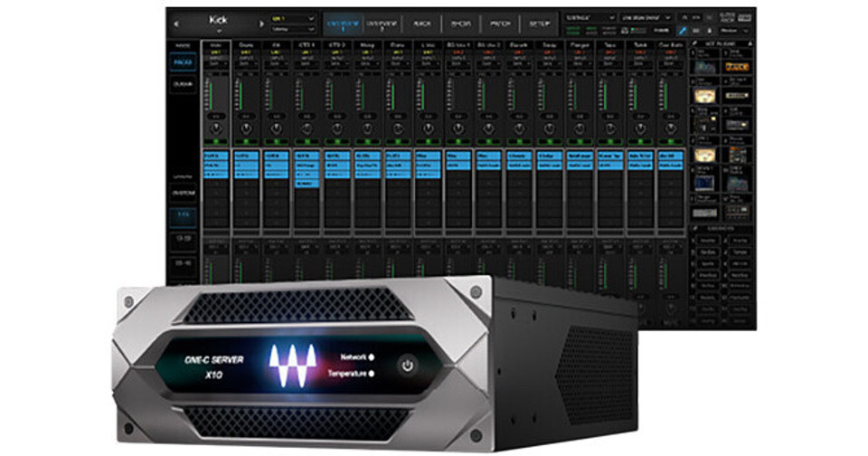This screenshot has width=868, height=456.
Task: Select the Snare channel name header
Action: point(246,45)
